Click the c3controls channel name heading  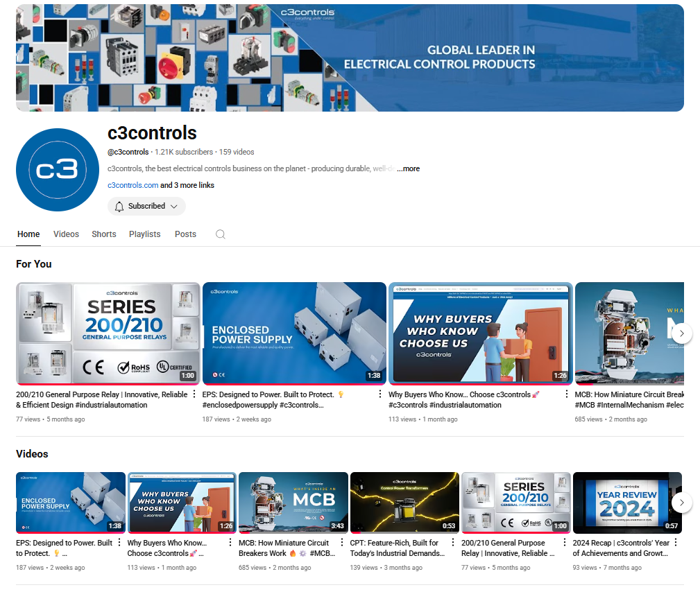click(152, 133)
